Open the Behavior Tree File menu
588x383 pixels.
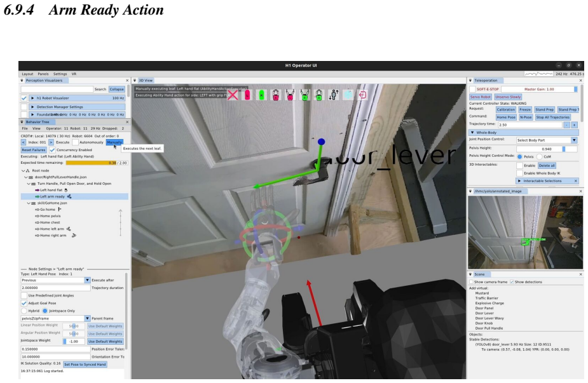coord(25,128)
